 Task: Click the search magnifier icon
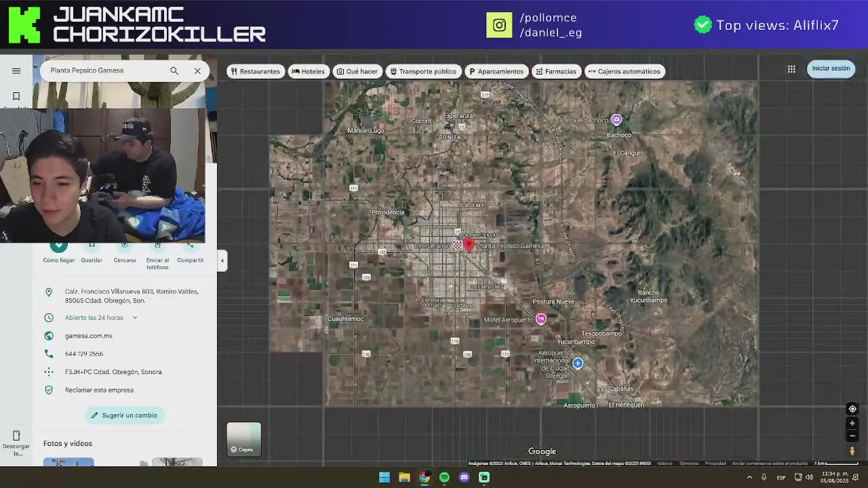(174, 70)
